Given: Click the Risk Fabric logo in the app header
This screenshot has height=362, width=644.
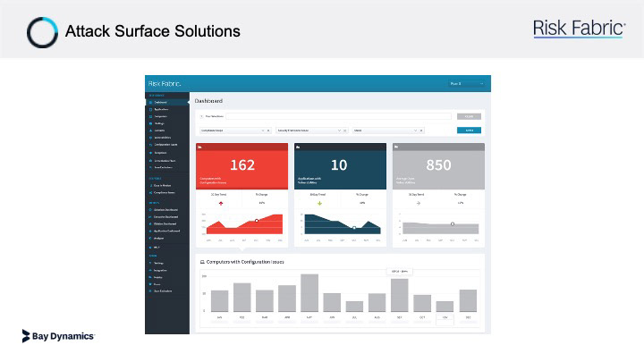Looking at the screenshot, I should click(x=165, y=84).
